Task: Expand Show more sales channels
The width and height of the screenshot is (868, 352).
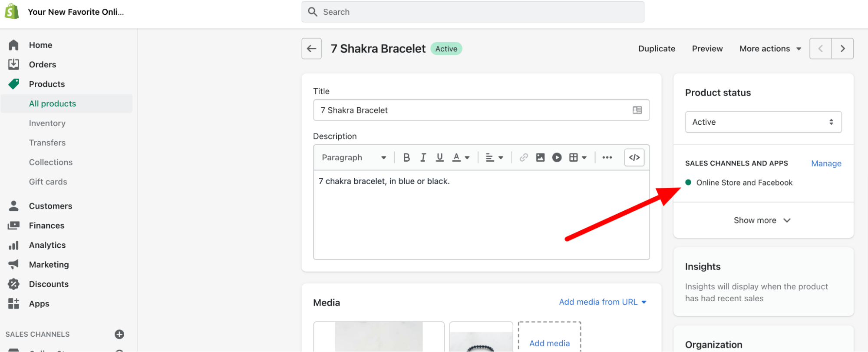Action: (x=762, y=220)
